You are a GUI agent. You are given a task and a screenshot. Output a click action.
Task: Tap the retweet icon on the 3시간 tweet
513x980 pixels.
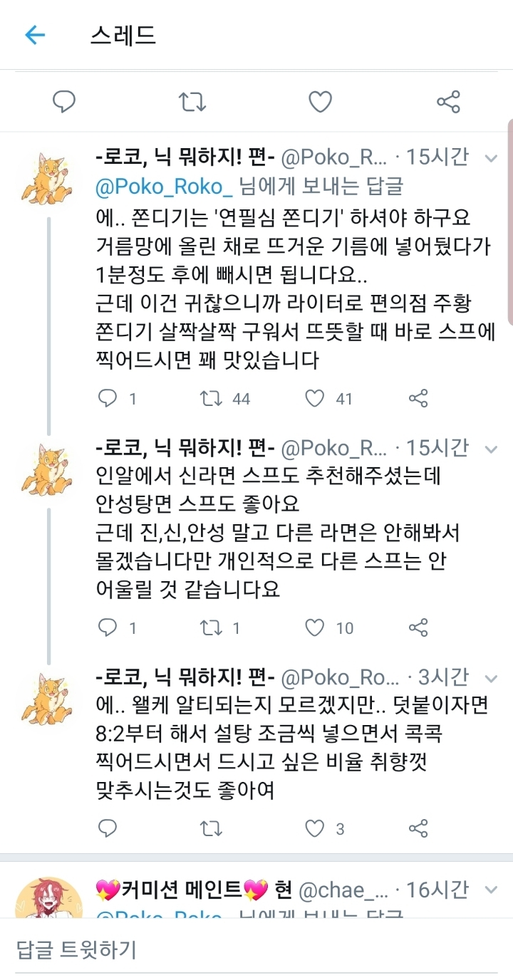(210, 828)
